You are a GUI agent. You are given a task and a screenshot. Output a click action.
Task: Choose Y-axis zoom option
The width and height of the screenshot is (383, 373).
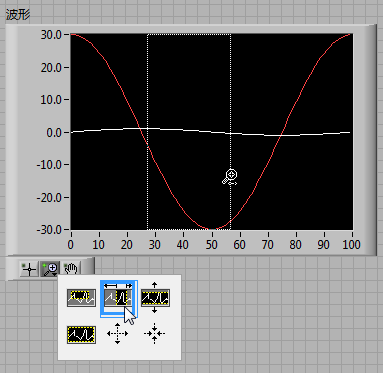pyautogui.click(x=155, y=298)
